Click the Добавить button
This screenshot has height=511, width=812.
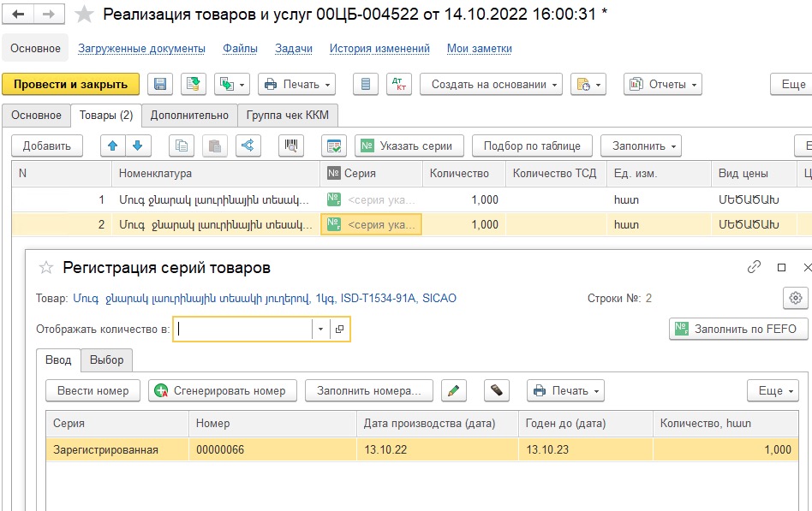(47, 146)
